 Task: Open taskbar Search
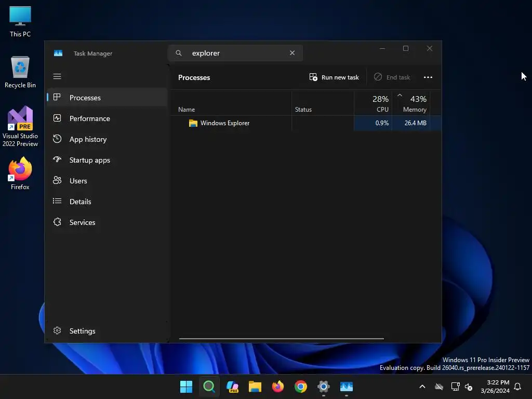(209, 387)
